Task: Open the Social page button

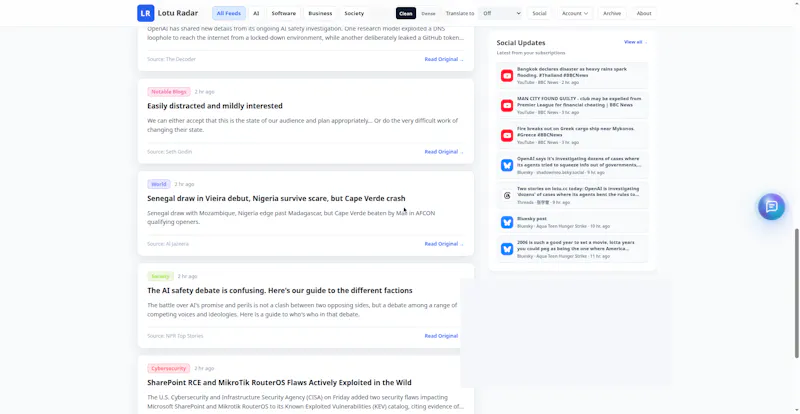Action: [x=539, y=13]
